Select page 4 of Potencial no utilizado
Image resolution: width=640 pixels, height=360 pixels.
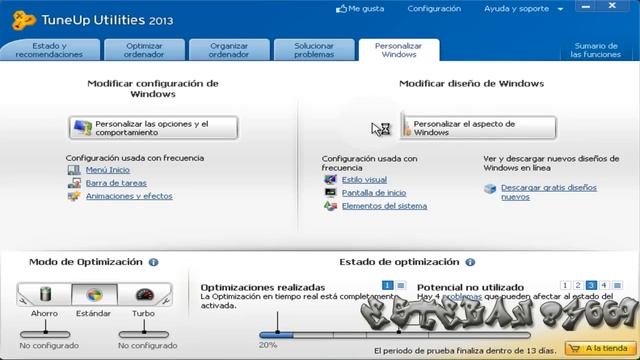pyautogui.click(x=604, y=285)
